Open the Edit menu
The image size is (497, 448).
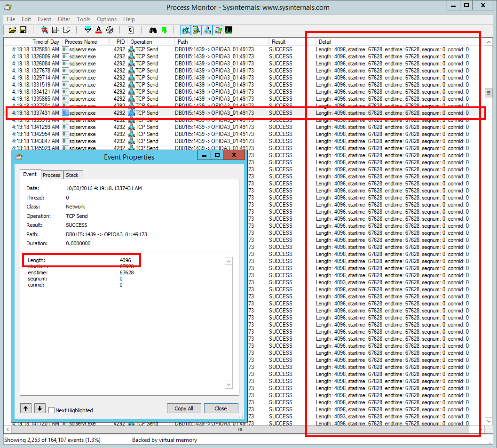point(26,19)
